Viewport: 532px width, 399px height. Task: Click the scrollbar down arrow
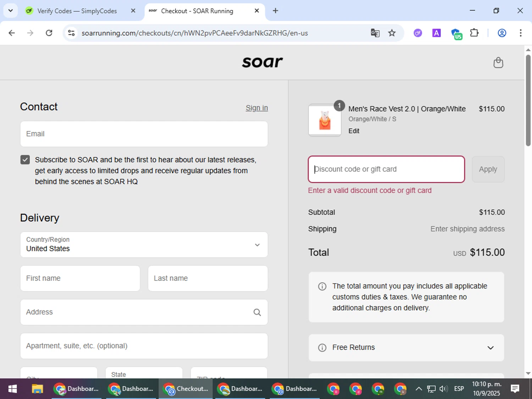(x=528, y=373)
